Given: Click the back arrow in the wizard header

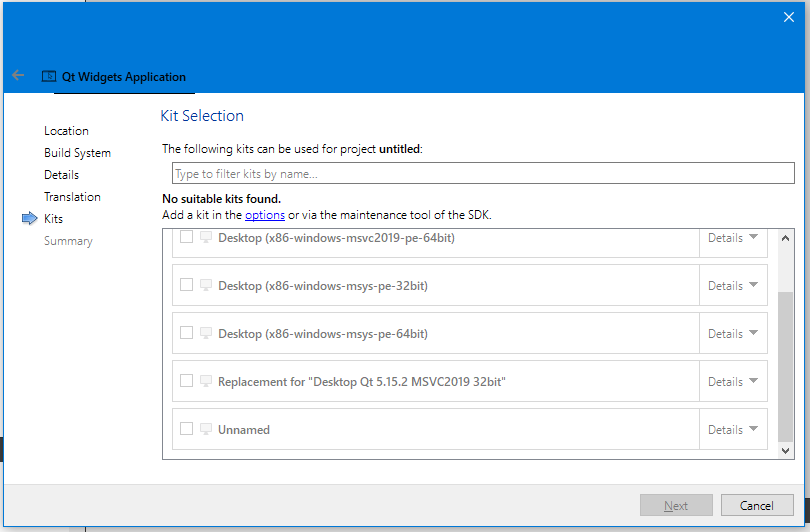Looking at the screenshot, I should click(18, 76).
